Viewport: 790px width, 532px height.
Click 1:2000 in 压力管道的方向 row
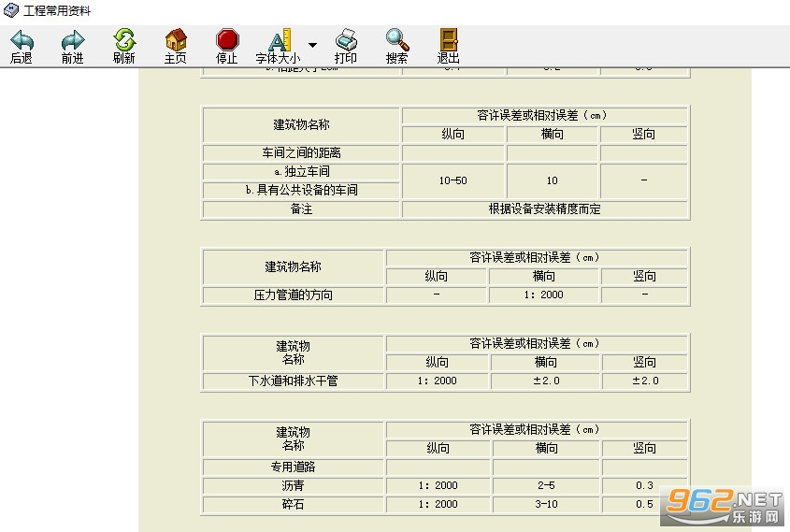pyautogui.click(x=543, y=295)
